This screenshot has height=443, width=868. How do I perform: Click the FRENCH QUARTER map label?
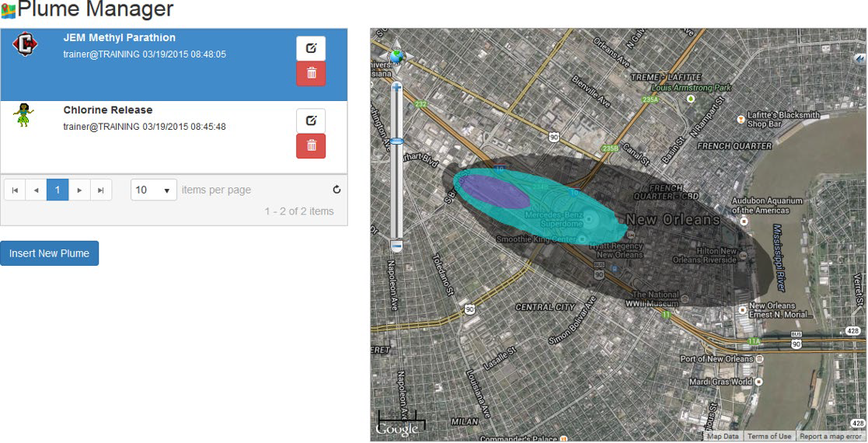pos(734,146)
